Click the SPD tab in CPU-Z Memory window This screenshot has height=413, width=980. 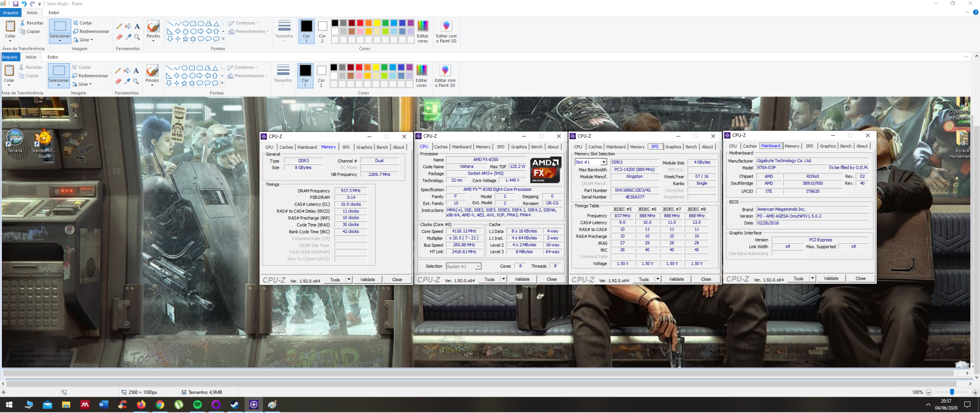tap(346, 147)
